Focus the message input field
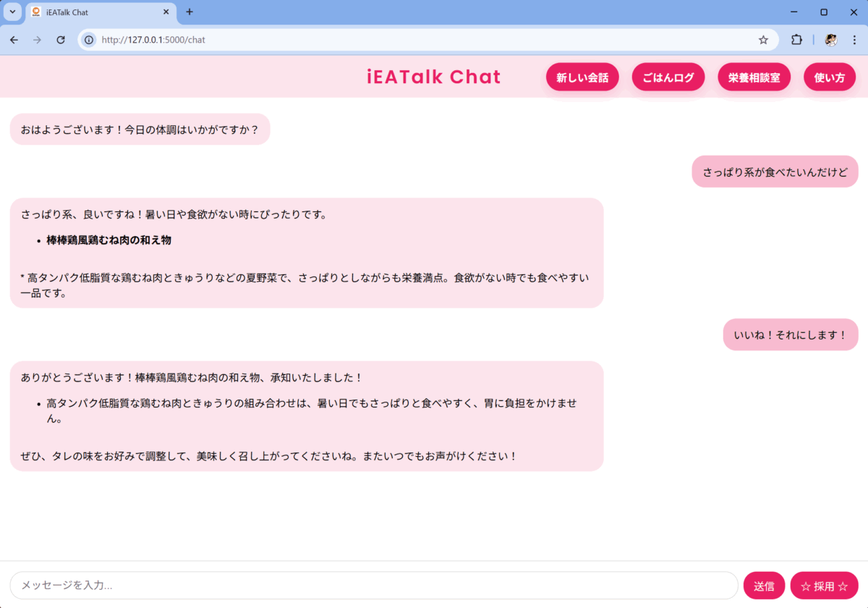 click(373, 586)
